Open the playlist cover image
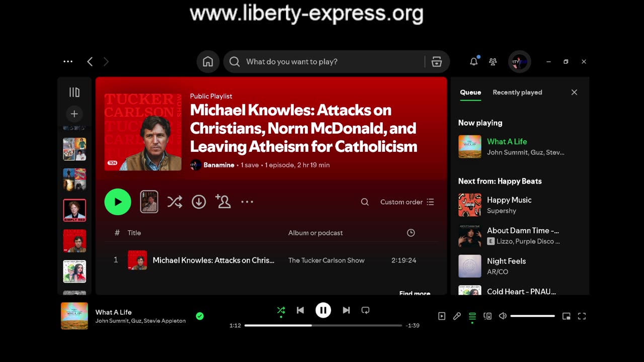The width and height of the screenshot is (644, 362). pyautogui.click(x=143, y=132)
